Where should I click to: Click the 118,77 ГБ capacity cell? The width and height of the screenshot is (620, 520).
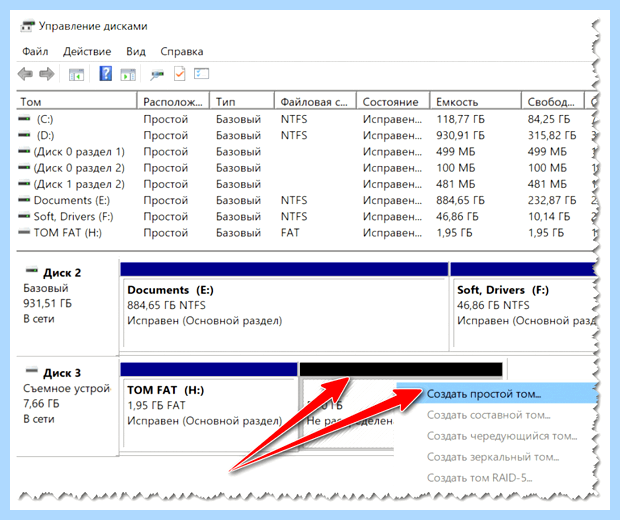coord(460,119)
